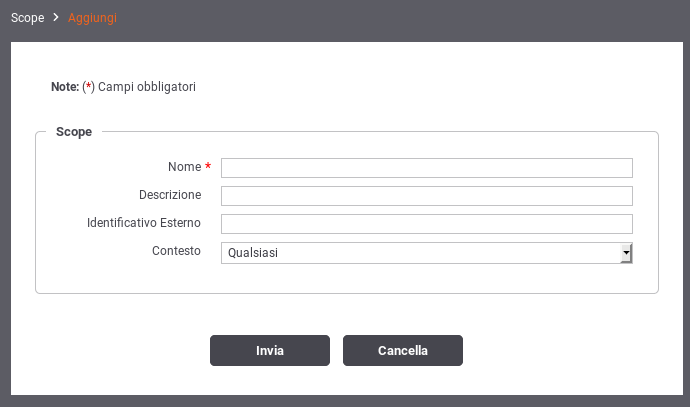Submit the form with Invia
Screen dimensions: 690x407
(x=270, y=350)
